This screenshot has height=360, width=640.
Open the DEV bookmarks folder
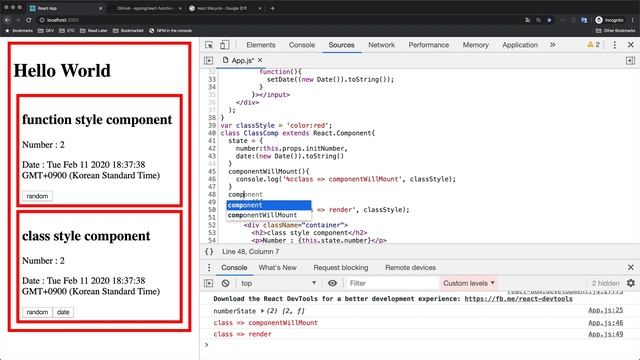[x=46, y=31]
